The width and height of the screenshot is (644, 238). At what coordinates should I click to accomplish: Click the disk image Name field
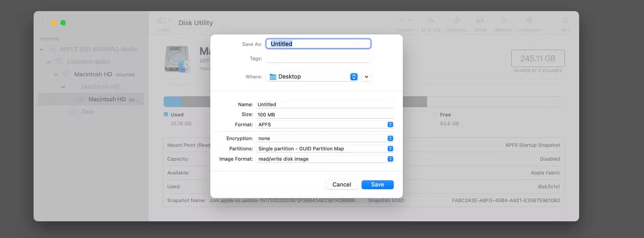(325, 104)
